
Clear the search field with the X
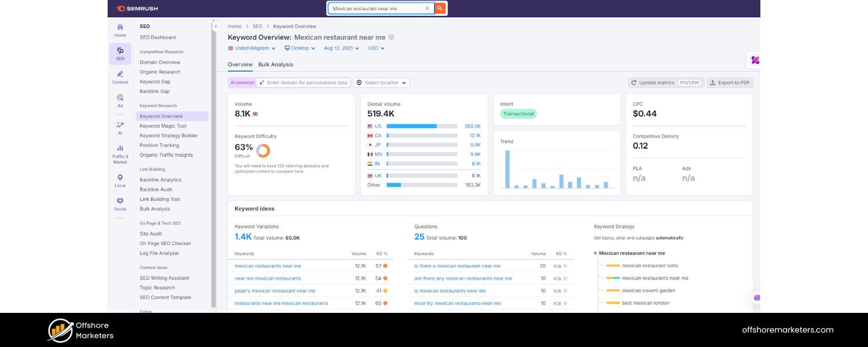coord(427,8)
